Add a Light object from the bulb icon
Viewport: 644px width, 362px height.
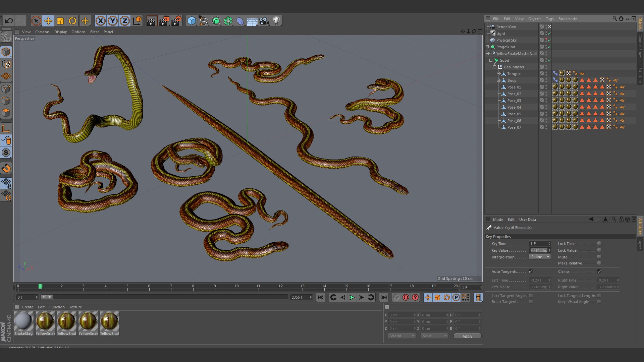pos(276,21)
